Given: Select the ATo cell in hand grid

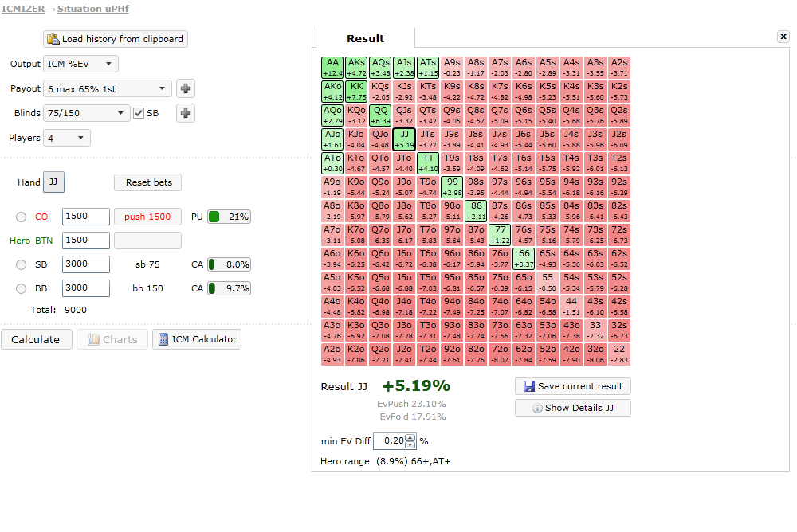Looking at the screenshot, I should click(332, 163).
